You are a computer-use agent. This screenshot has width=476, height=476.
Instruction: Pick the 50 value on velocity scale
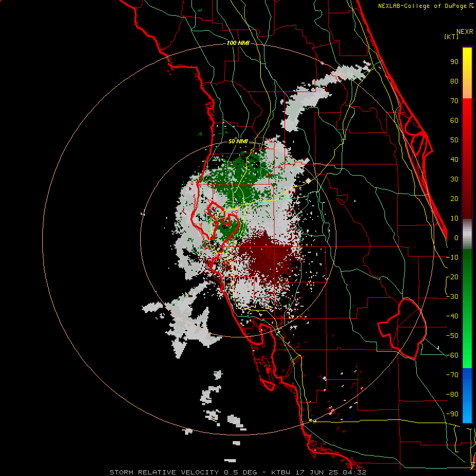click(454, 140)
